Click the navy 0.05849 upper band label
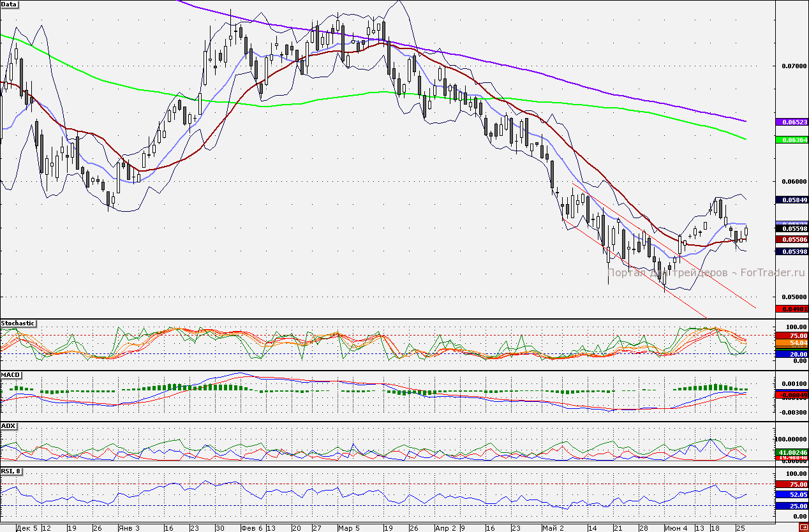Viewport: 809px width, 532px height. 791,200
